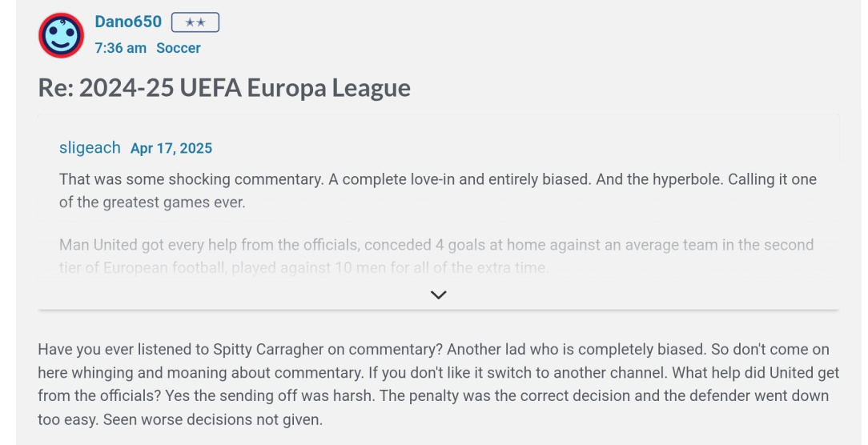
Task: Click the quoted line starting 'That was some shocking commentary'
Action: point(438,179)
